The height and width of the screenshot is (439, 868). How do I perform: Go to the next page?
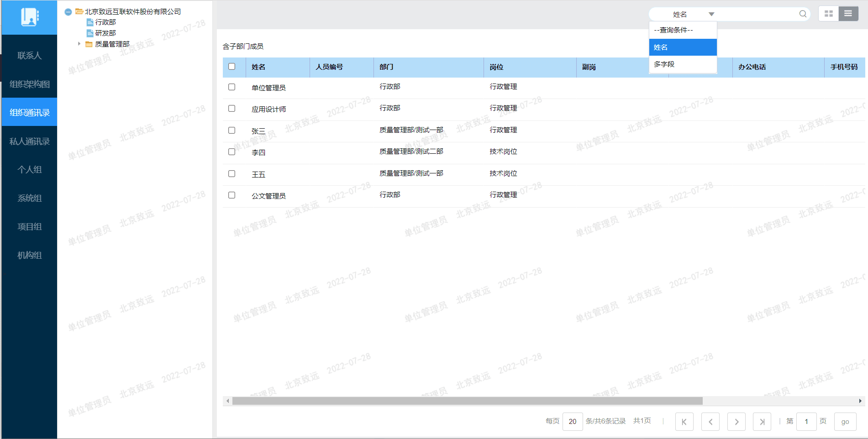pyautogui.click(x=736, y=422)
